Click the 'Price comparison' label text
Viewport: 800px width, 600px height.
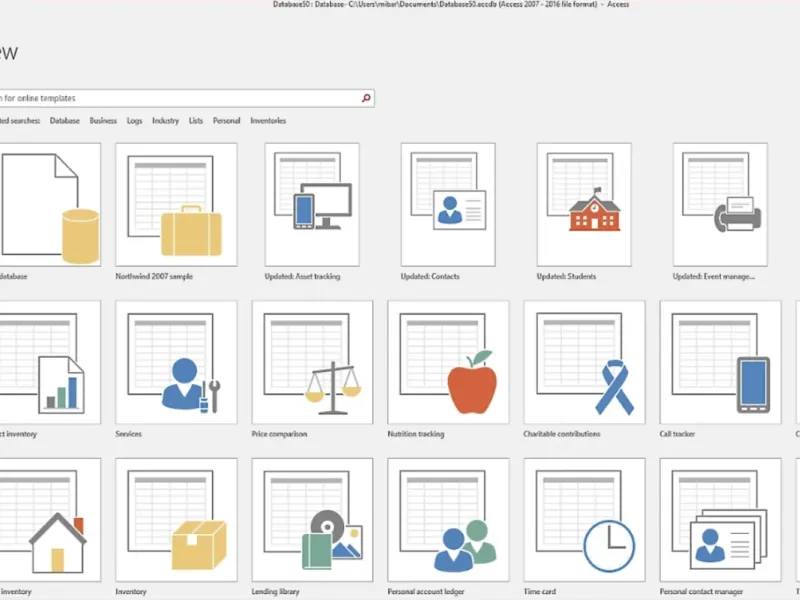click(x=279, y=434)
